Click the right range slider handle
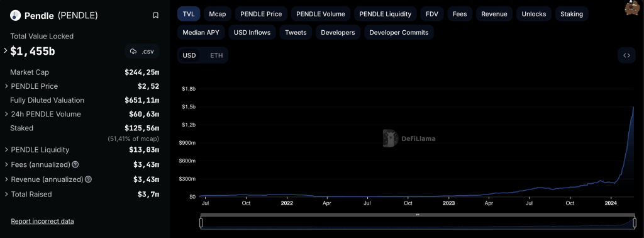 click(635, 222)
